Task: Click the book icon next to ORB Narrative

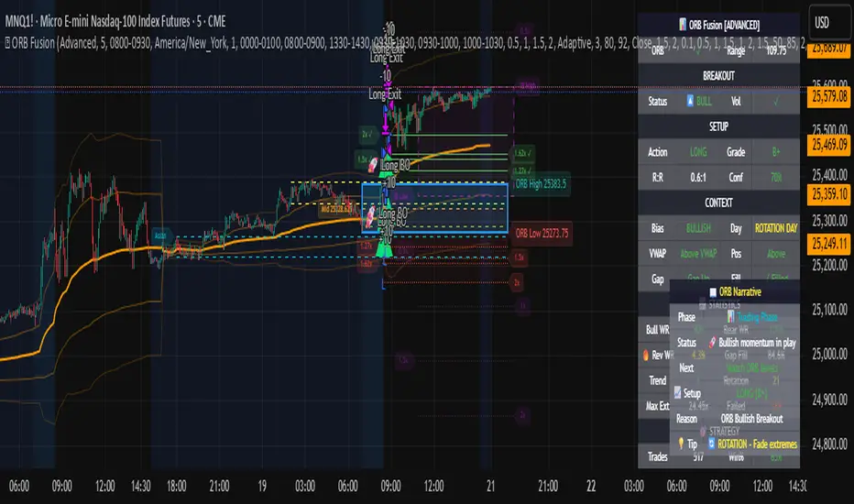Action: [x=712, y=292]
